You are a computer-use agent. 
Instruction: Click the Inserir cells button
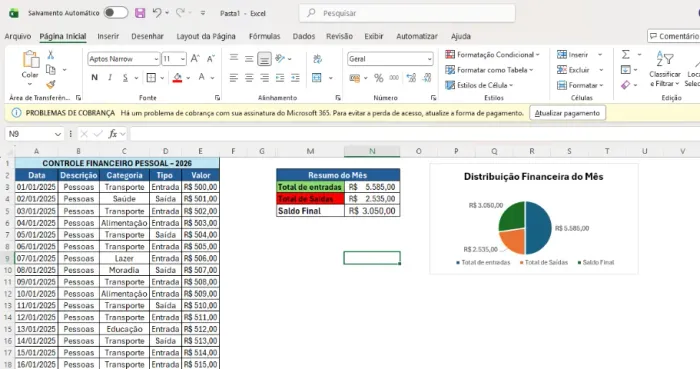(x=573, y=54)
